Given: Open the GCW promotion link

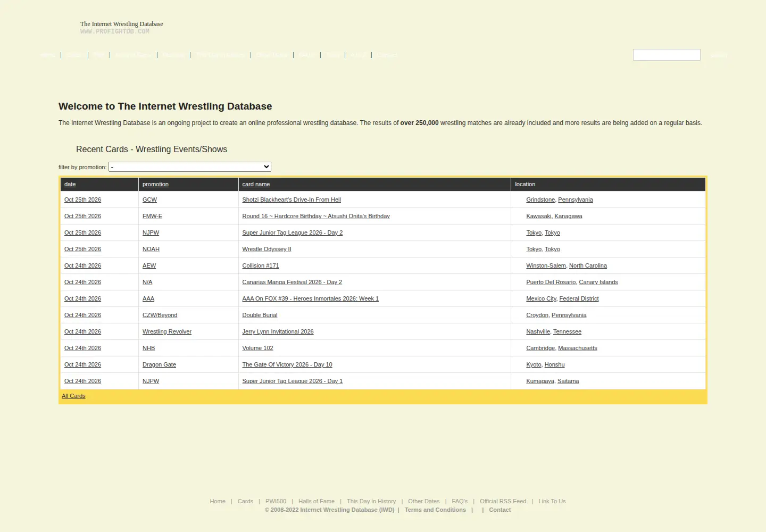Looking at the screenshot, I should click(x=149, y=199).
